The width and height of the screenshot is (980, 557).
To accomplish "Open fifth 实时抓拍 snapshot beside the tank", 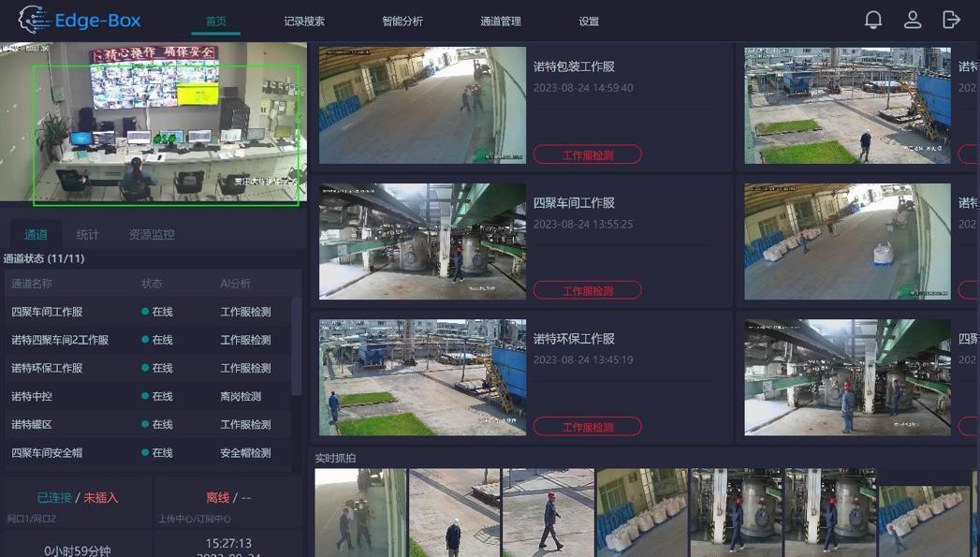I will pyautogui.click(x=737, y=513).
